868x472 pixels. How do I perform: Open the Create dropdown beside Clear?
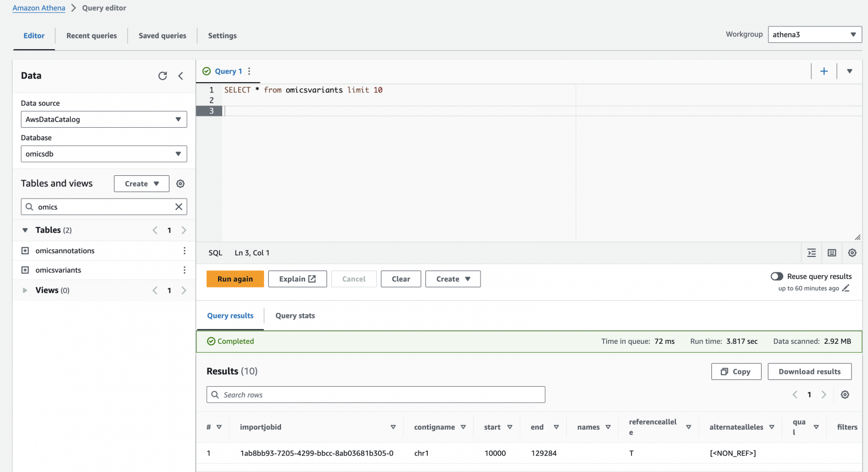pos(453,279)
